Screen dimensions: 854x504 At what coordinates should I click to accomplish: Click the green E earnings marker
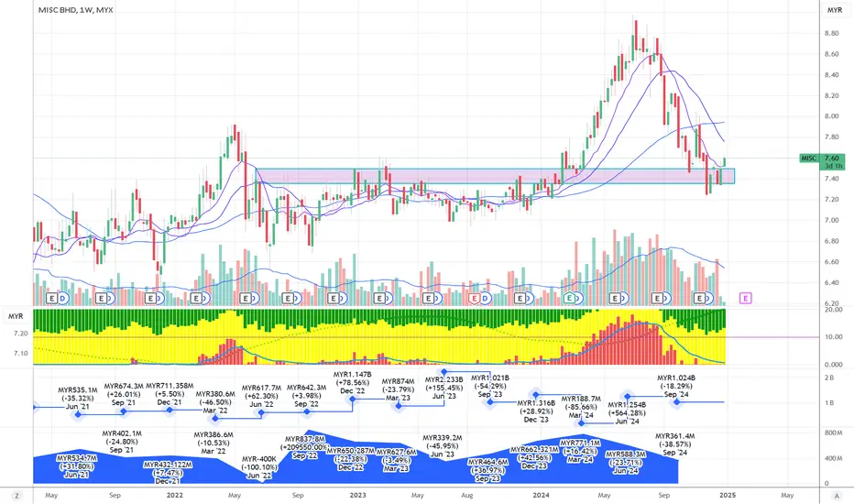[569, 298]
